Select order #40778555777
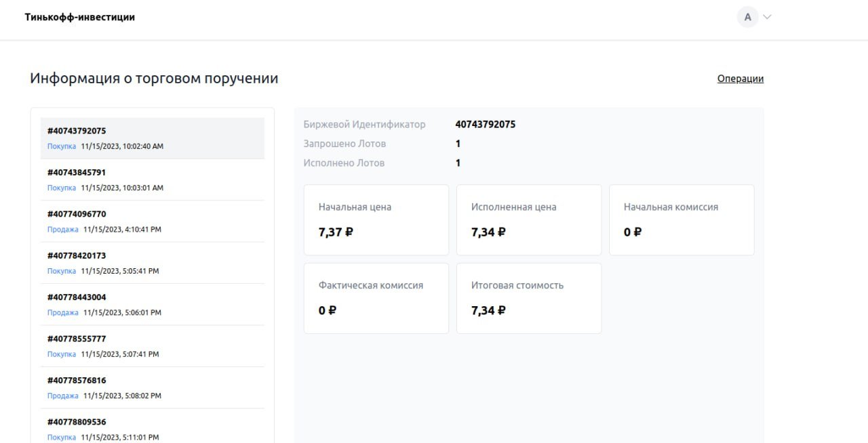This screenshot has height=443, width=868. (x=152, y=346)
